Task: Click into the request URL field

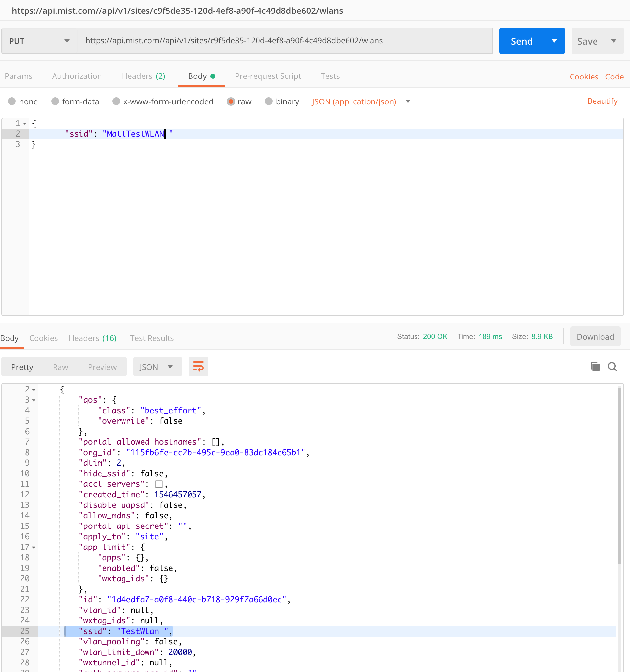Action: tap(284, 41)
